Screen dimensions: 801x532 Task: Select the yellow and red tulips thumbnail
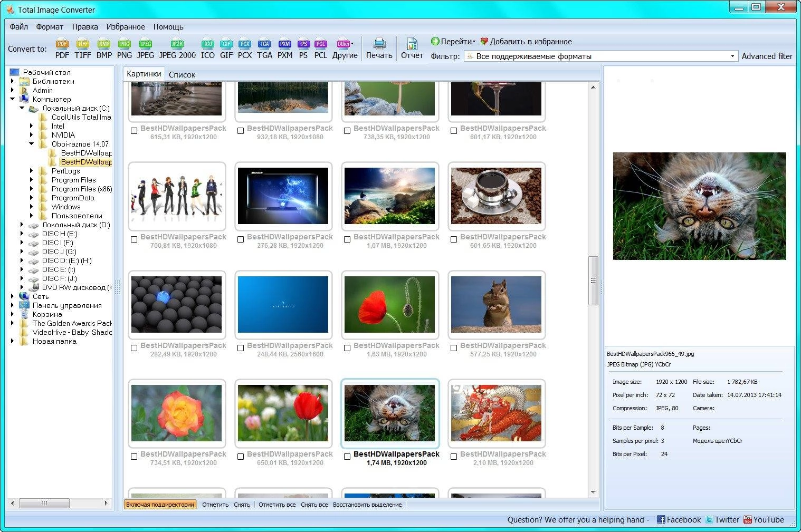click(283, 413)
